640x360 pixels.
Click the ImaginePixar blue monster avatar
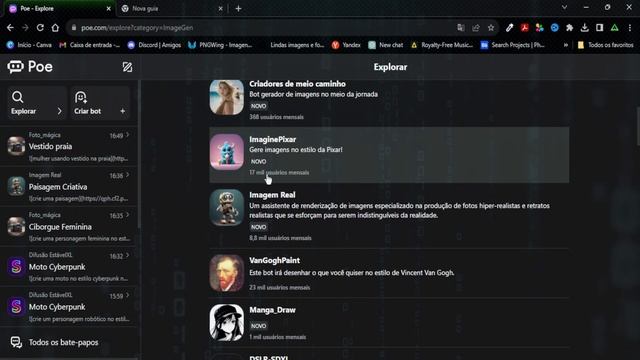(227, 152)
